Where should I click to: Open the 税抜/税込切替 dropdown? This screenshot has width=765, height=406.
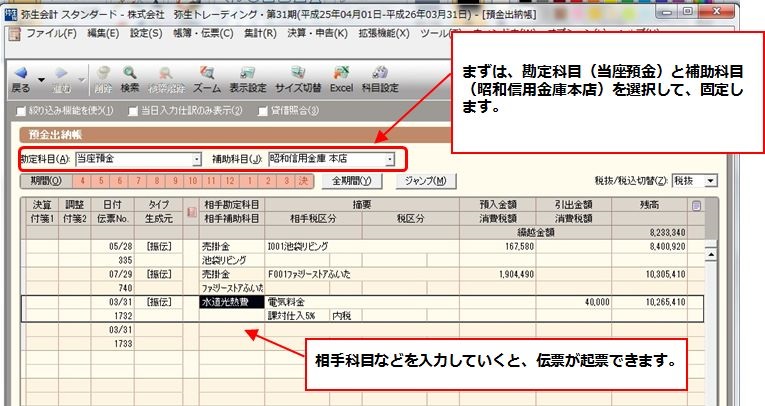pos(710,181)
